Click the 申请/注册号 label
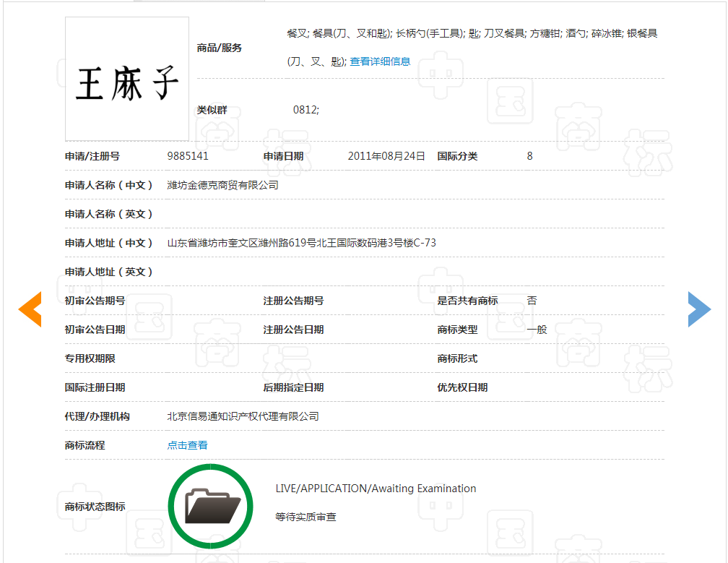Viewport: 728px width, 563px height. tap(92, 156)
